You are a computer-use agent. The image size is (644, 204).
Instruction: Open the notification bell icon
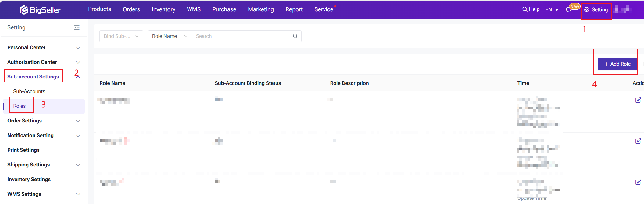[568, 10]
